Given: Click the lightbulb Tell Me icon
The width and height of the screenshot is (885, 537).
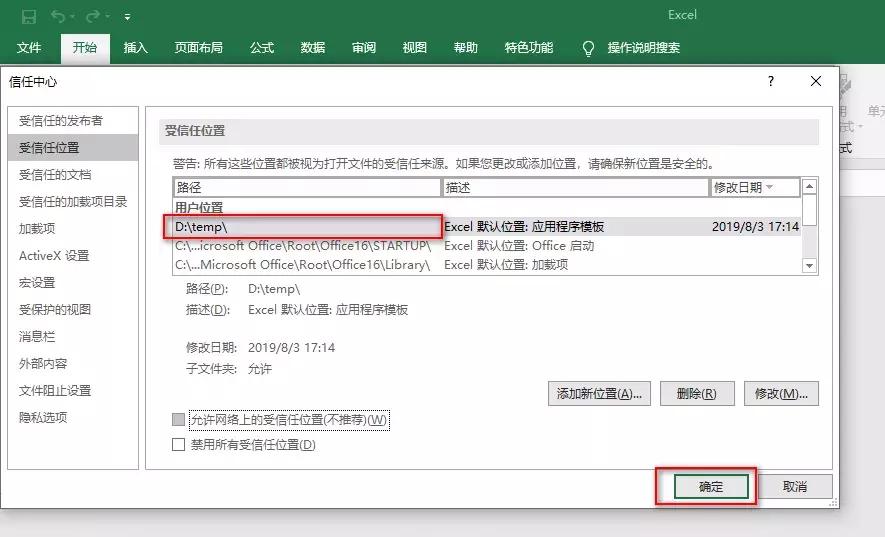Looking at the screenshot, I should pos(588,49).
